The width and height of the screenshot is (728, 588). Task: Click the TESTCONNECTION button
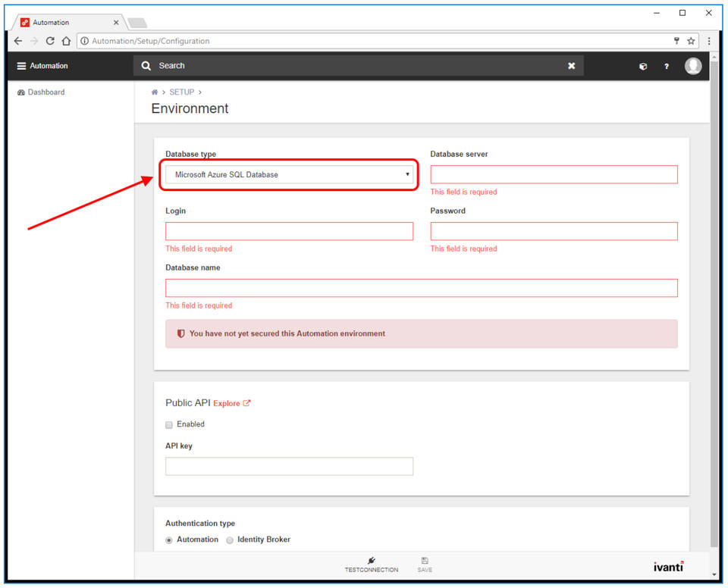pos(371,565)
